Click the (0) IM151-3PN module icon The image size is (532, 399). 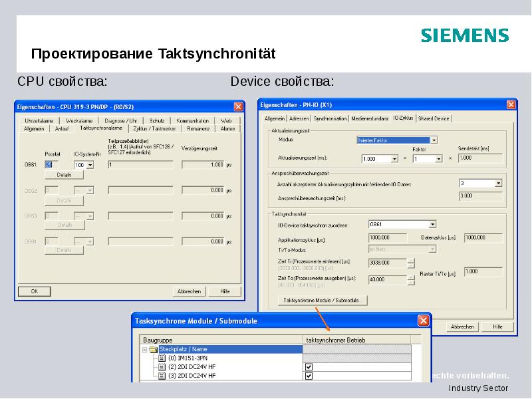pyautogui.click(x=163, y=358)
